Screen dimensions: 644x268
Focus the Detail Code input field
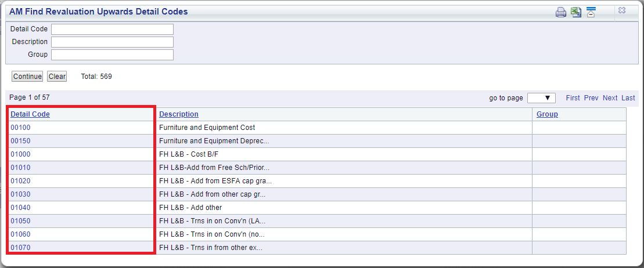pyautogui.click(x=112, y=29)
